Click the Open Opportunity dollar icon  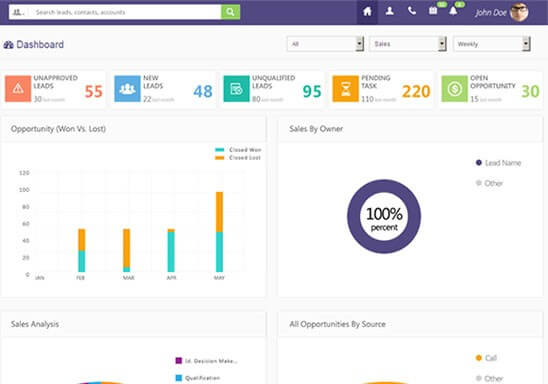click(x=454, y=89)
